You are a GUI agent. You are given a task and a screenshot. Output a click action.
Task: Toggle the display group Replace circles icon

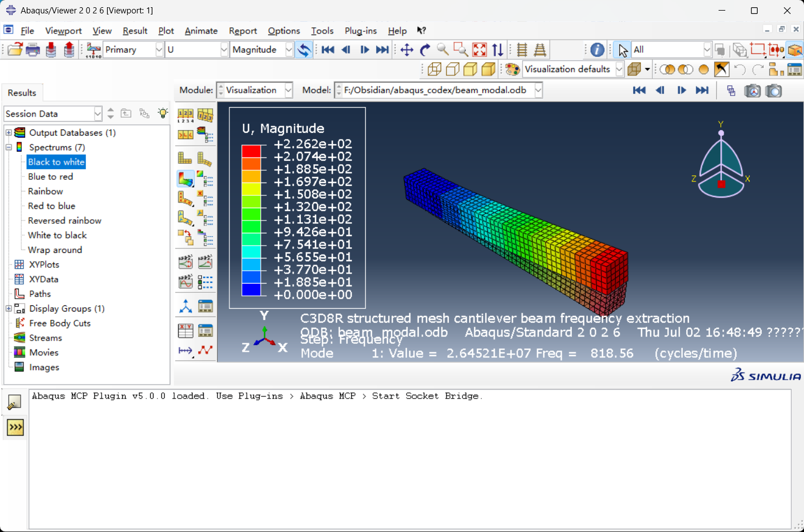667,69
